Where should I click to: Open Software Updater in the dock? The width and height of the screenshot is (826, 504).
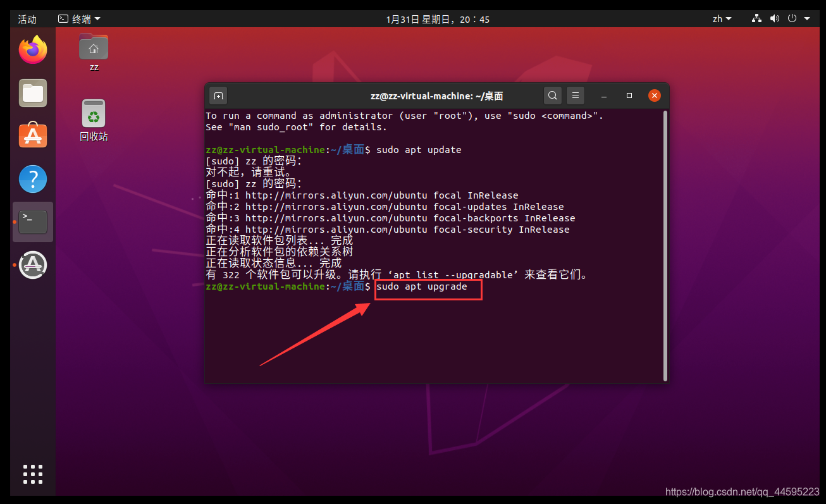pos(33,265)
